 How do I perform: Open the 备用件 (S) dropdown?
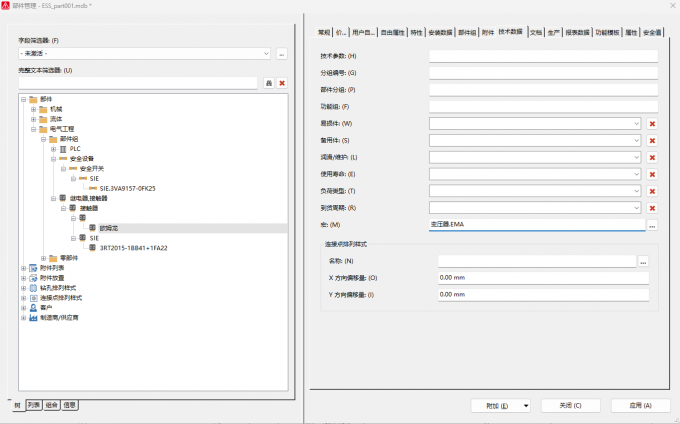636,141
